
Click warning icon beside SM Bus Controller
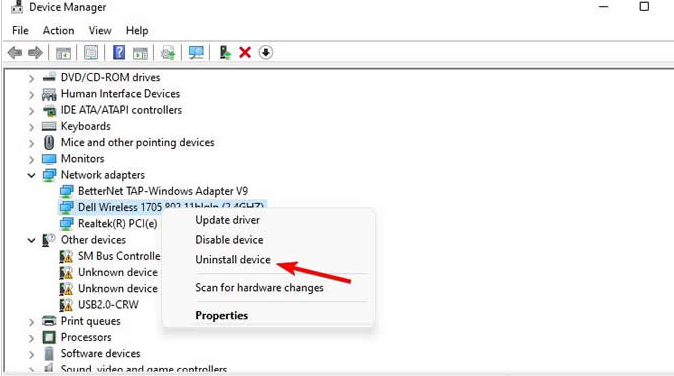tap(66, 256)
